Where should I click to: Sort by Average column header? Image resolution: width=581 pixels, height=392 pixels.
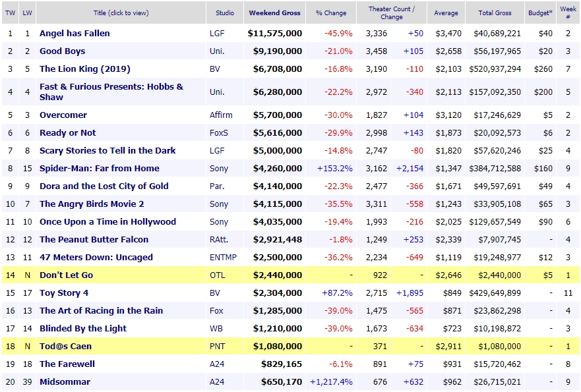(446, 13)
